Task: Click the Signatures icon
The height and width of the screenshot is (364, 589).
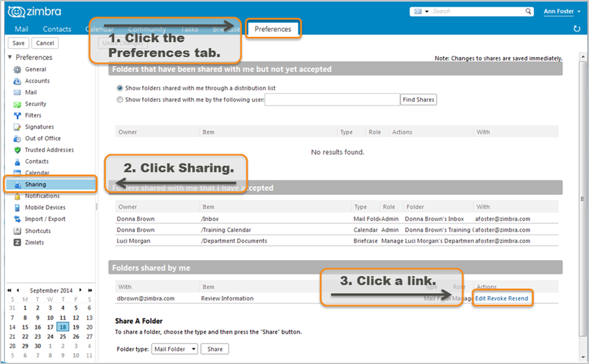Action: [18, 127]
